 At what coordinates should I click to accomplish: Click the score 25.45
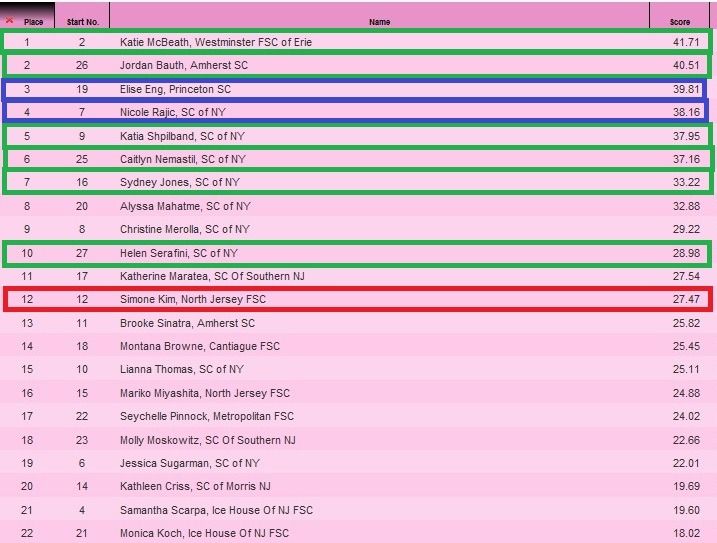(686, 346)
